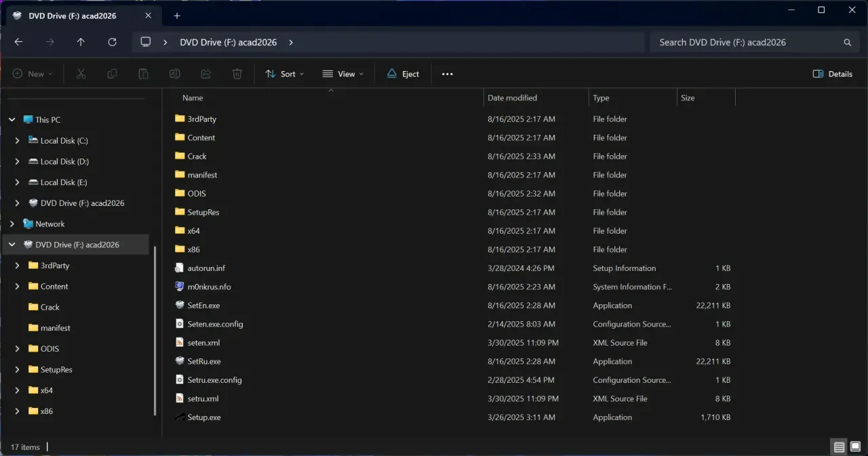Open the View dropdown menu
868x456 pixels.
[x=342, y=74]
